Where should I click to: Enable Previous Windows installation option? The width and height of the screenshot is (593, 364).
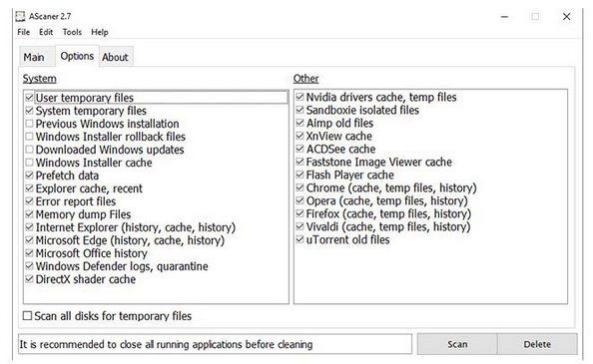tap(29, 124)
